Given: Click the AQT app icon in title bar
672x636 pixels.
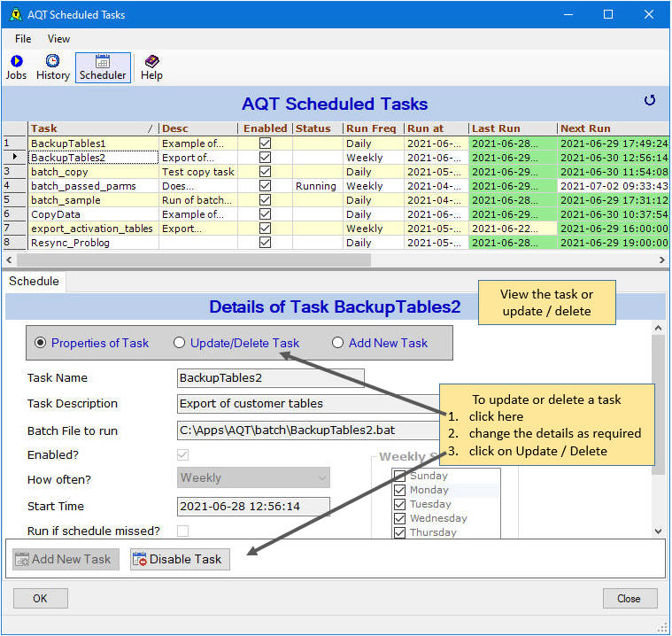Looking at the screenshot, I should [x=16, y=14].
